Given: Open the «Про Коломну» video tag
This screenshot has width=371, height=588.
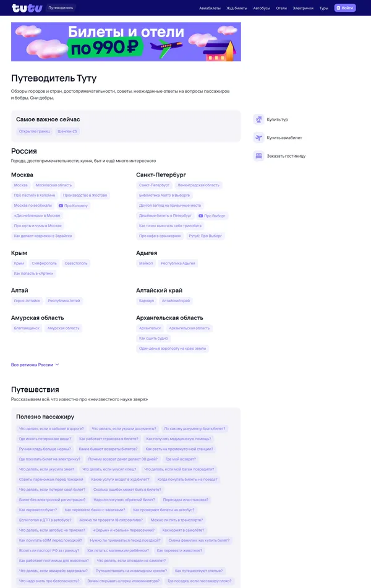Looking at the screenshot, I should pos(74,205).
